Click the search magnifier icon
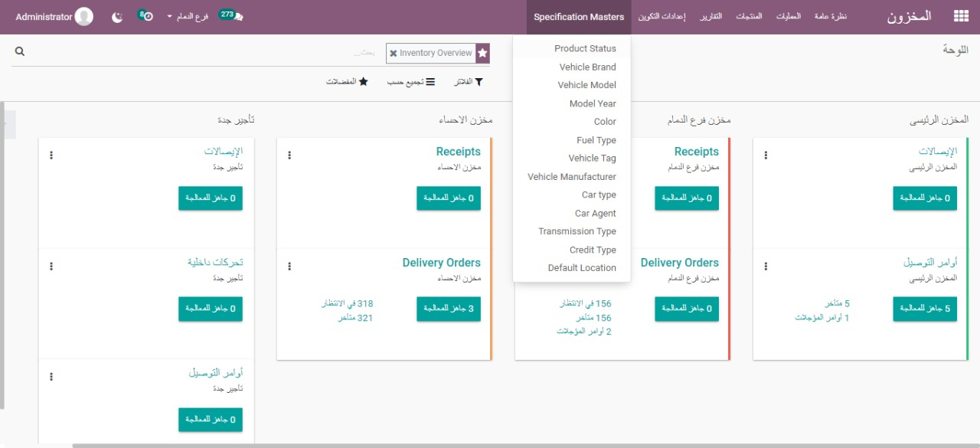980x448 pixels. (x=20, y=52)
